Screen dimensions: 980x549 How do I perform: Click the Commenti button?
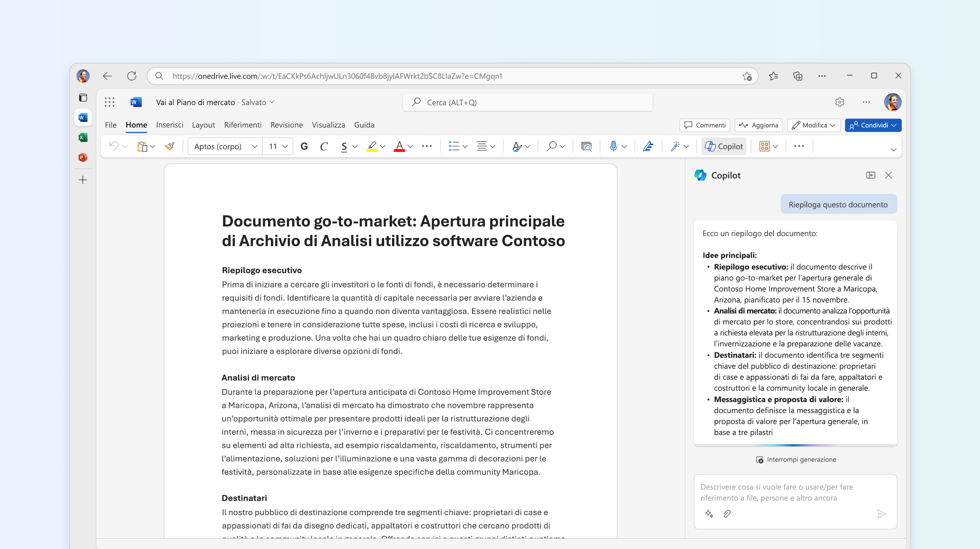tap(704, 125)
